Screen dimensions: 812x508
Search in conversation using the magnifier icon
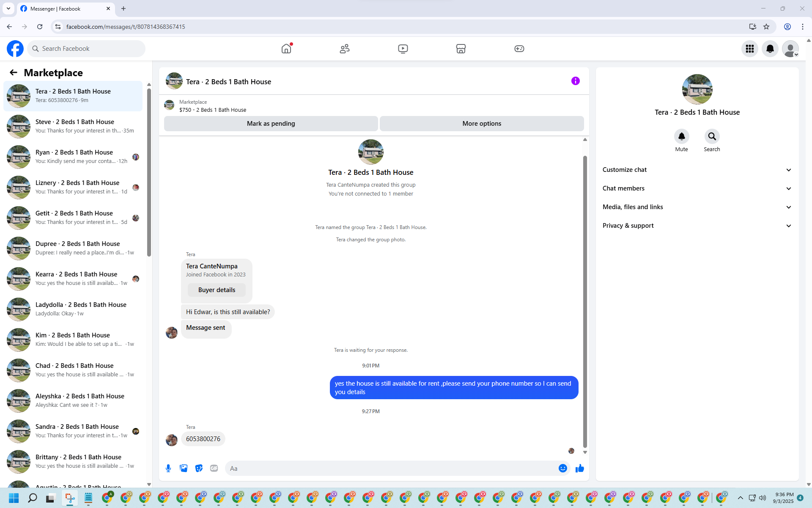pyautogui.click(x=712, y=136)
